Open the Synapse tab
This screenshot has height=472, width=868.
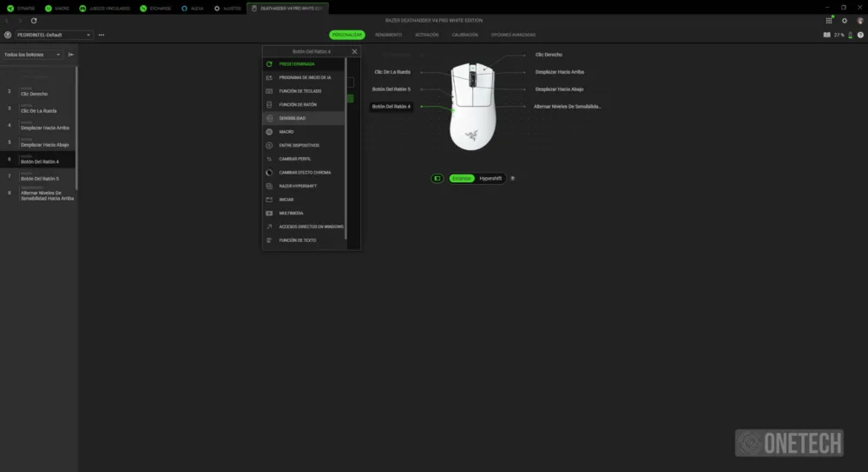[21, 9]
